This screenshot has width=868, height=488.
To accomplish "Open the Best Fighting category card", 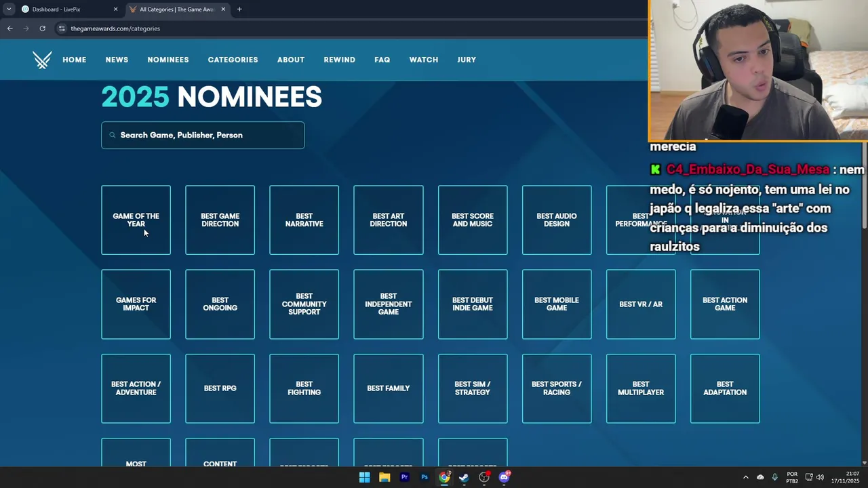I will point(304,388).
